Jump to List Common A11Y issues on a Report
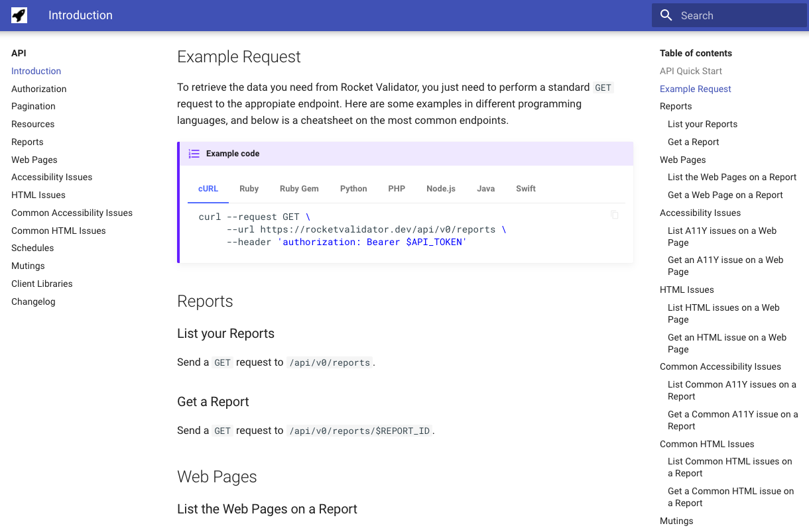 [x=732, y=390]
